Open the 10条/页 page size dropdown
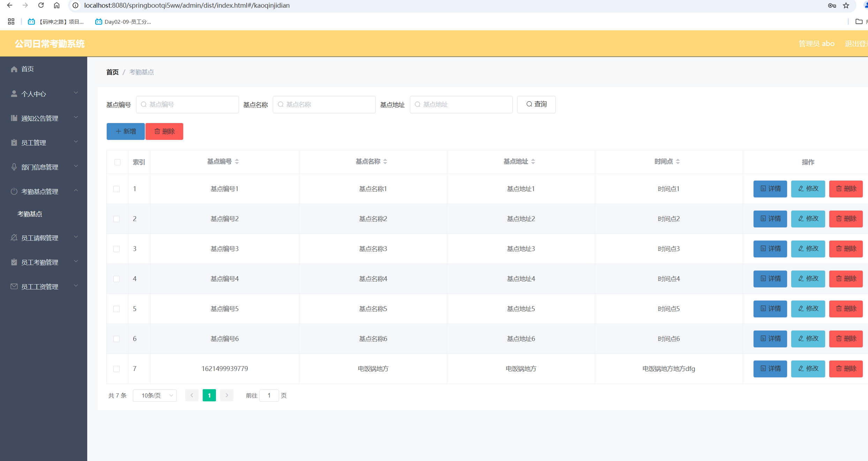 tap(155, 395)
